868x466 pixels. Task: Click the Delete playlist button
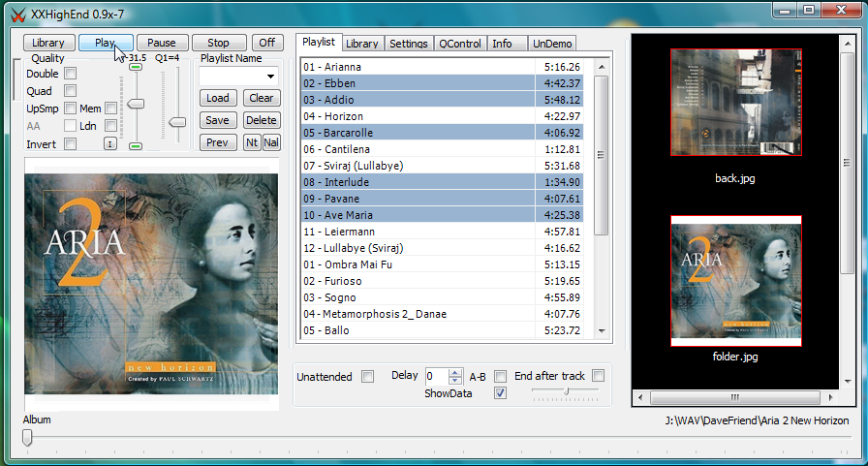tap(262, 120)
